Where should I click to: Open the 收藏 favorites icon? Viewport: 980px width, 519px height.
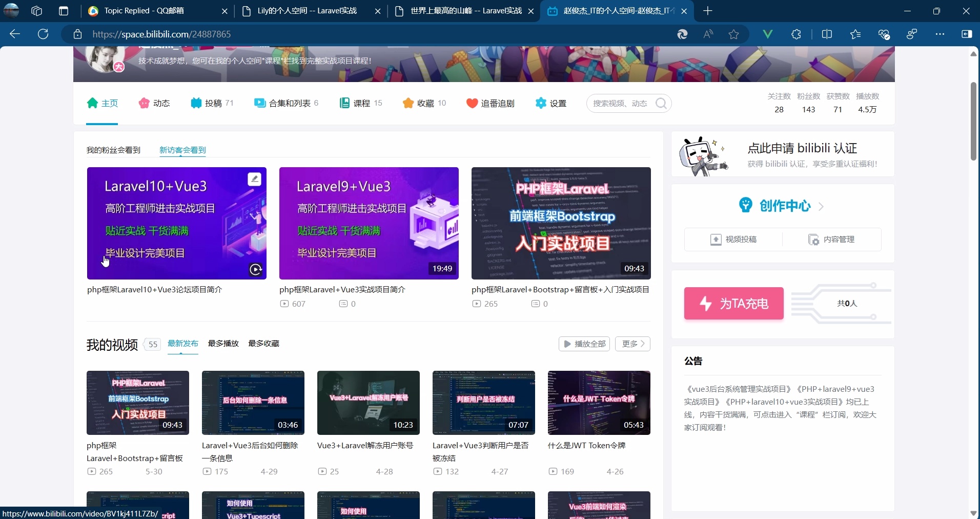click(407, 103)
